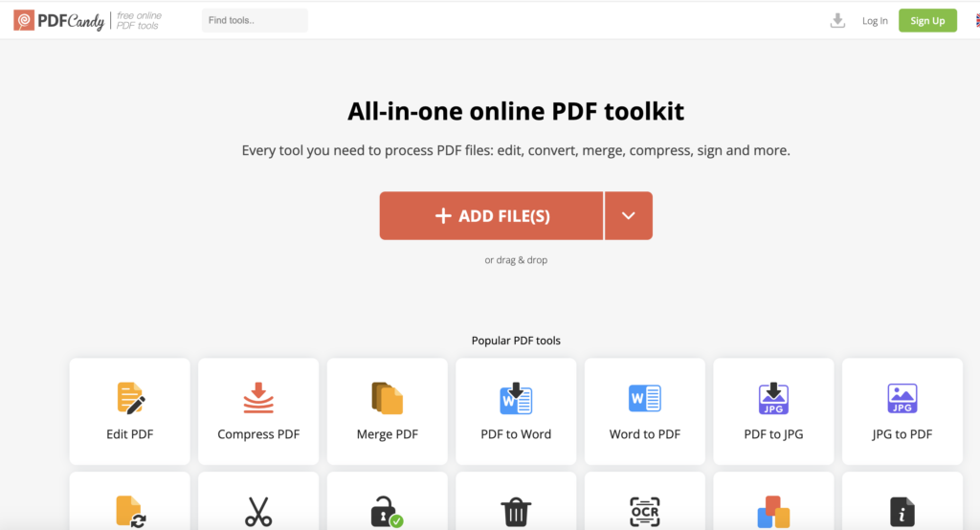The height and width of the screenshot is (530, 980).
Task: Open the PDF to JPG icon
Action: [773, 398]
